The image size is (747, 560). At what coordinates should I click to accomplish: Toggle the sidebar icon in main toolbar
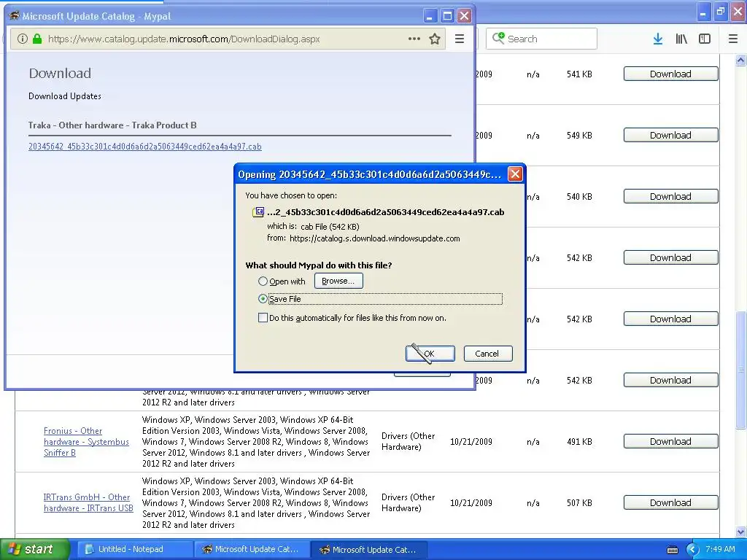[705, 39]
